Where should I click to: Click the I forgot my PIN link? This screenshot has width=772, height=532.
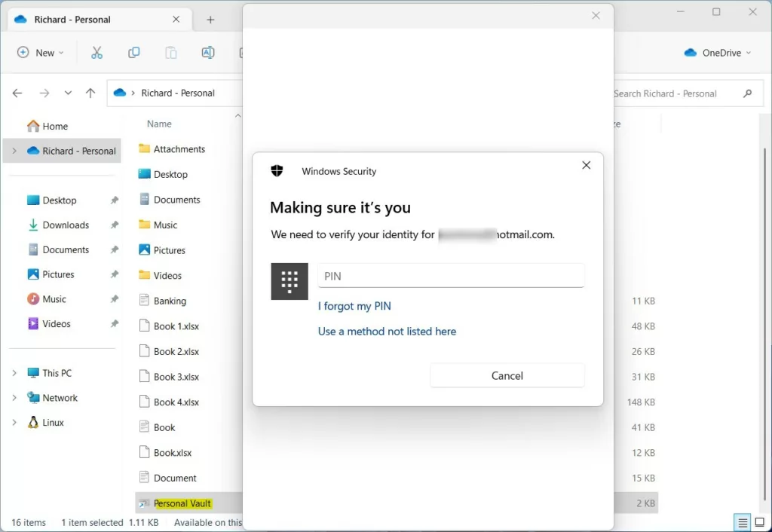coord(354,306)
